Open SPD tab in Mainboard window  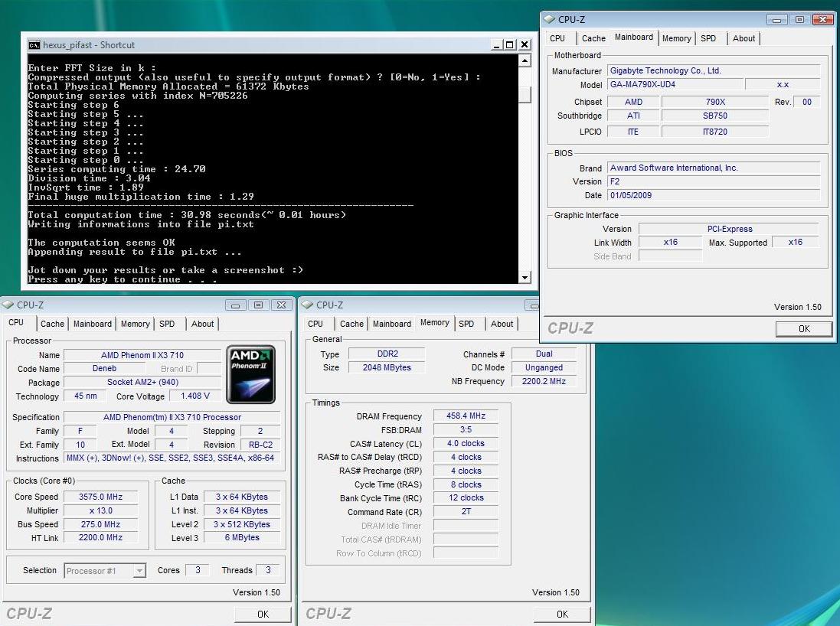coord(708,38)
